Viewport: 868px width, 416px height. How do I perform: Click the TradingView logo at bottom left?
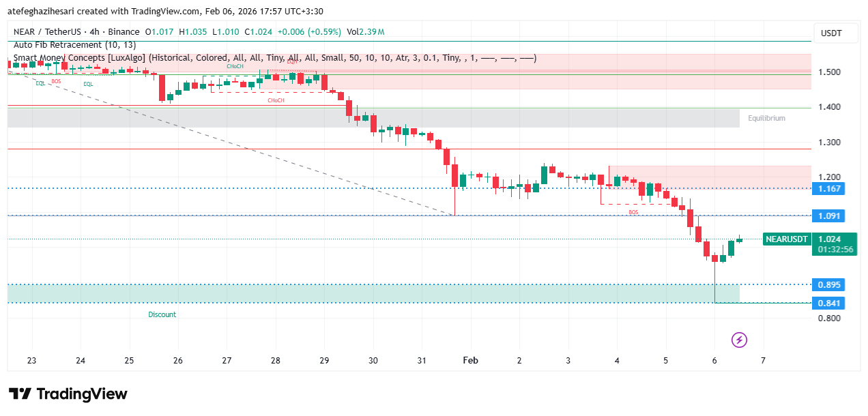[x=68, y=394]
